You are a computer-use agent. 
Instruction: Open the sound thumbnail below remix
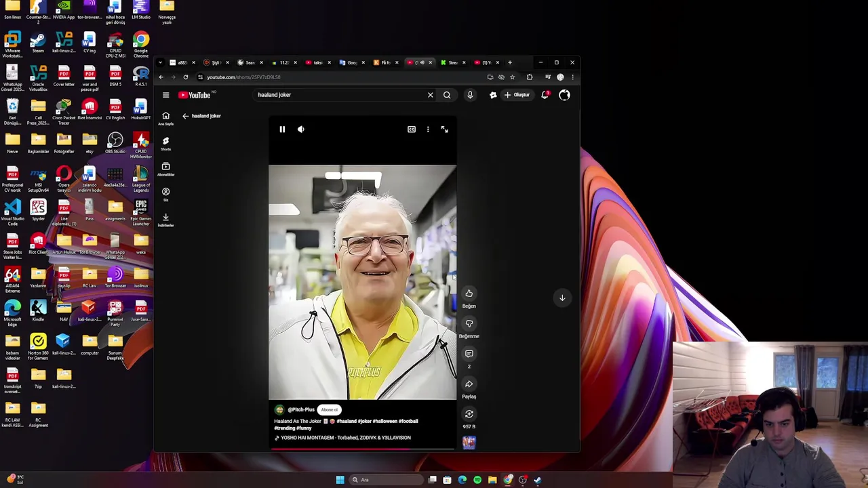pyautogui.click(x=469, y=443)
